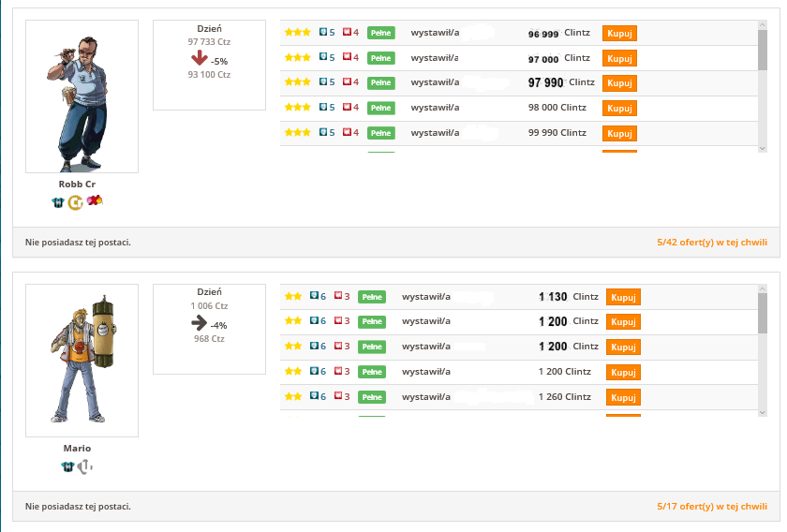Click the up arrow of Robb Cr offers scrollbar
This screenshot has height=532, width=787.
pos(763,24)
